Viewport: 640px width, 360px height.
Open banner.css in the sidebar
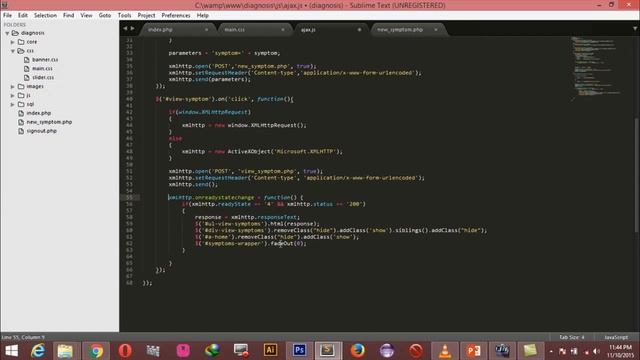45,60
